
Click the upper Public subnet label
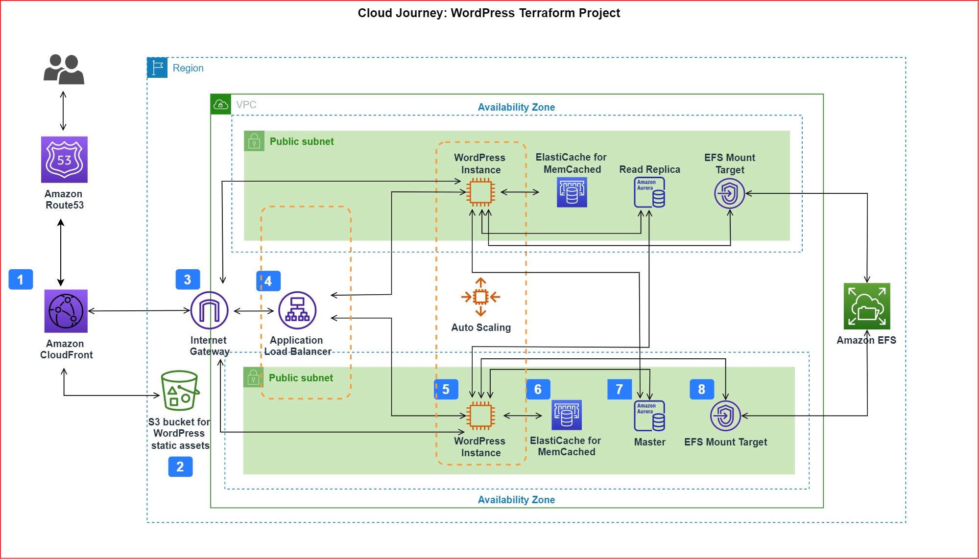click(302, 141)
